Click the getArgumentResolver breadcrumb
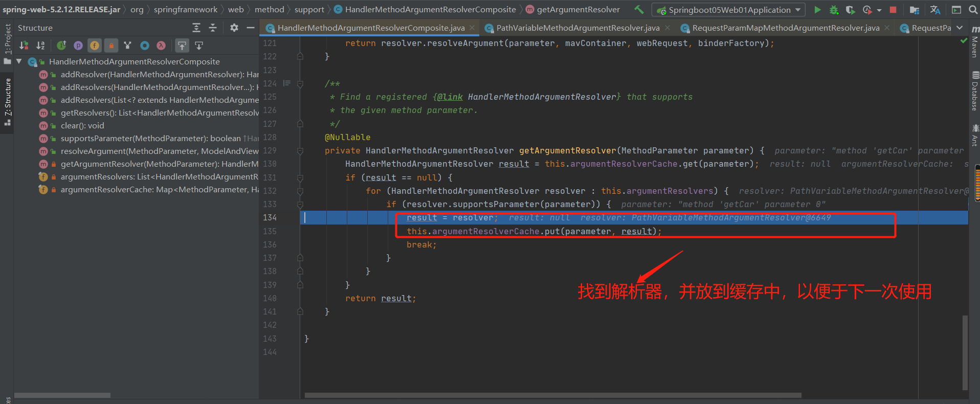The height and width of the screenshot is (404, 980). (x=573, y=9)
